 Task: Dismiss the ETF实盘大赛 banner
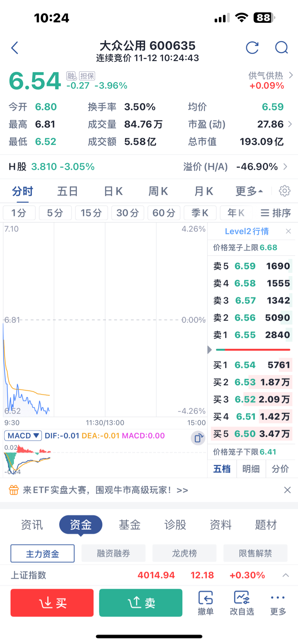pos(287,490)
